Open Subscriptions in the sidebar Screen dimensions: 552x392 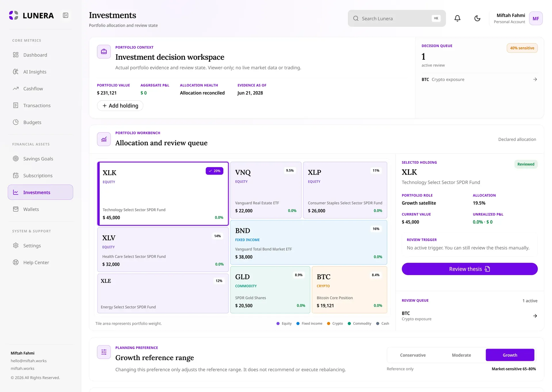tap(40, 175)
